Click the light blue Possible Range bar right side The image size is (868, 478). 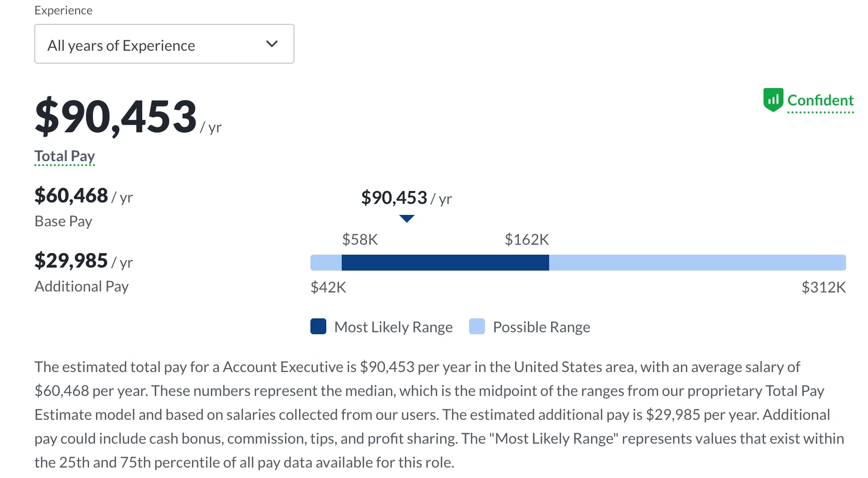point(696,263)
